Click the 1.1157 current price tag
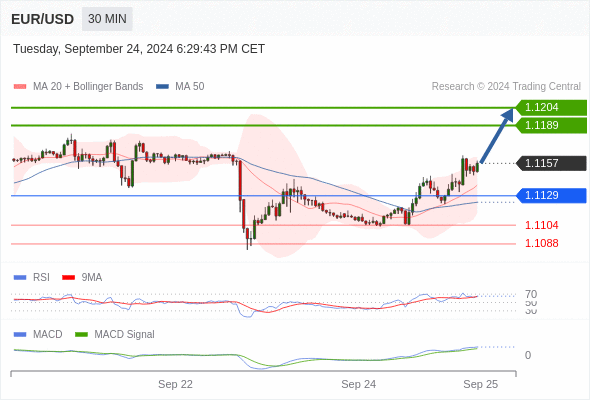The image size is (590, 400). [551, 163]
